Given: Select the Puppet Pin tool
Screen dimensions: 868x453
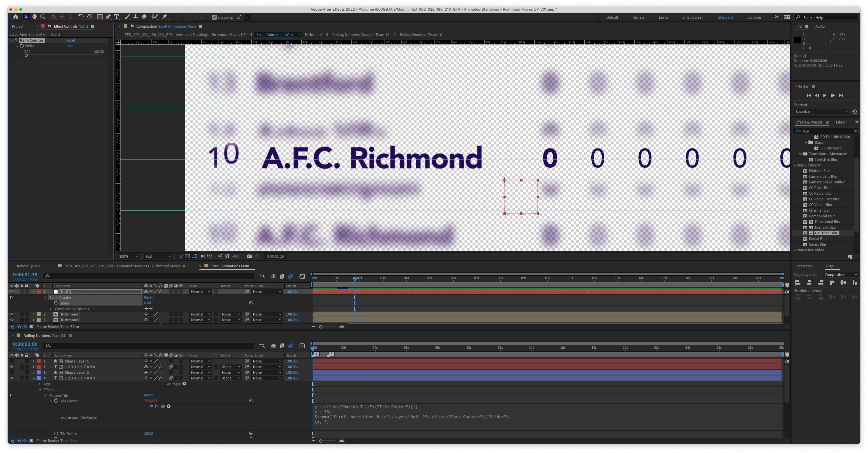Looking at the screenshot, I should [x=165, y=17].
